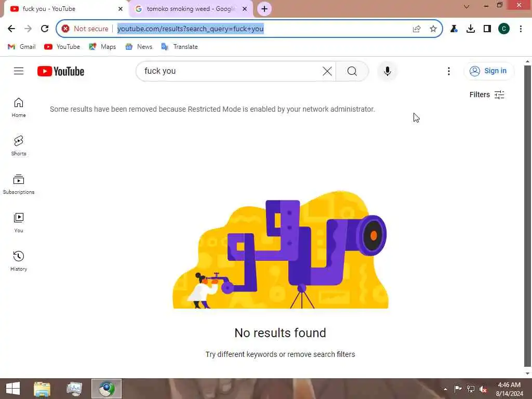Open the profile C avatar
532x399 pixels.
(504, 29)
